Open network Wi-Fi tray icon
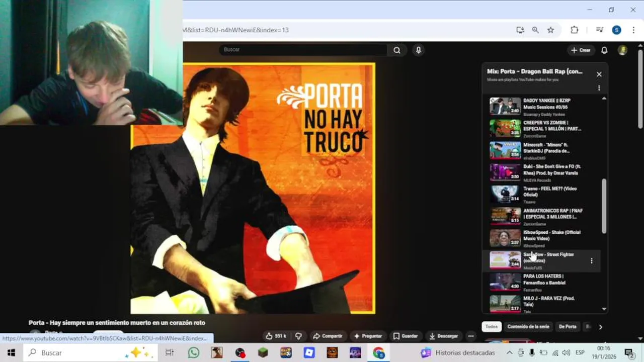The width and height of the screenshot is (644, 362). pyautogui.click(x=555, y=353)
